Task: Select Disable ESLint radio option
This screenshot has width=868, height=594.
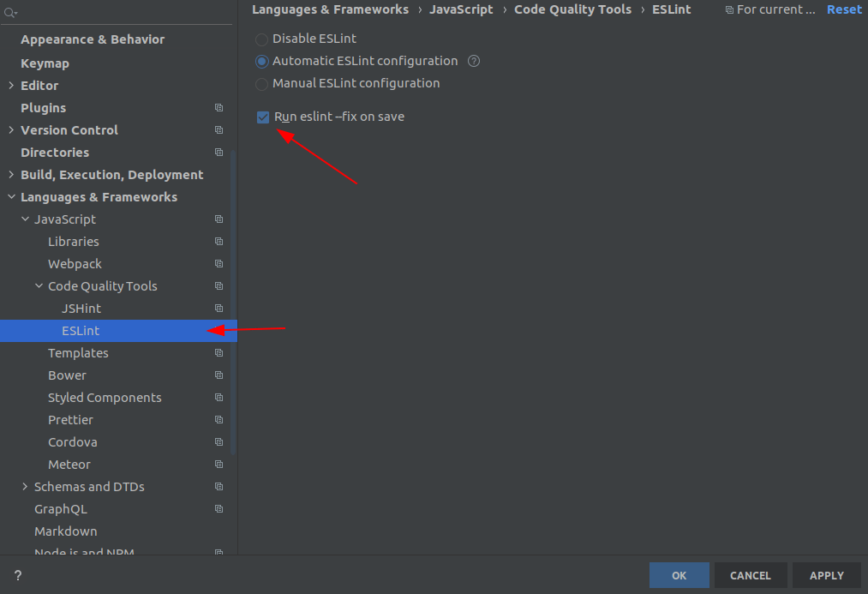Action: (x=262, y=39)
